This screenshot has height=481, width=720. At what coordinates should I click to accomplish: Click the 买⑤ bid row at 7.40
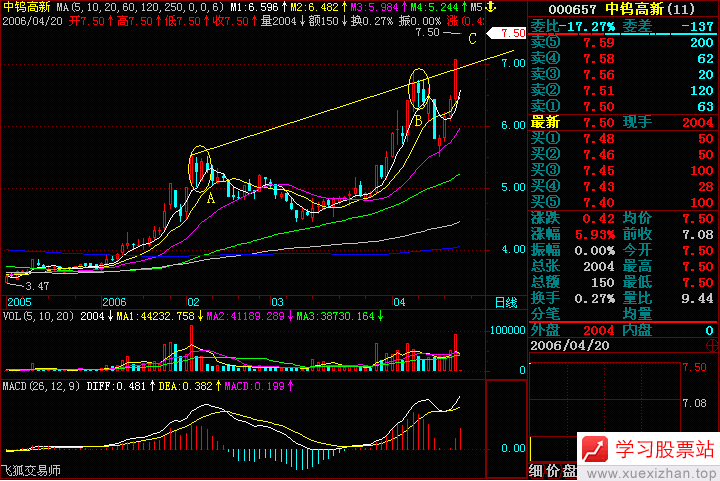pyautogui.click(x=622, y=202)
